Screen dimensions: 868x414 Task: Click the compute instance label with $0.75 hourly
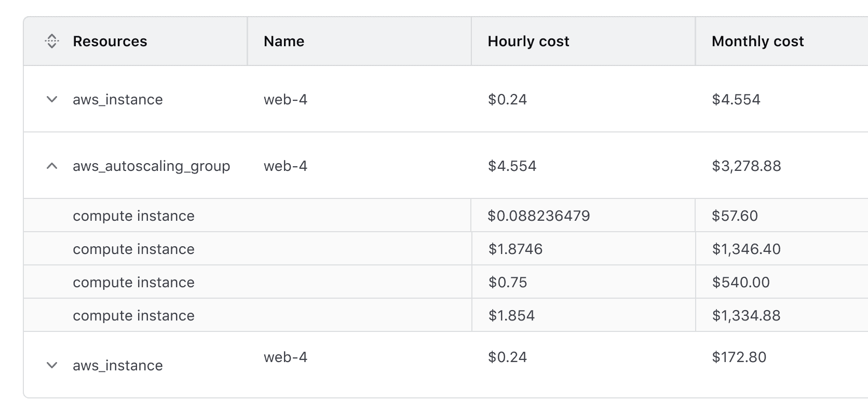pos(133,282)
